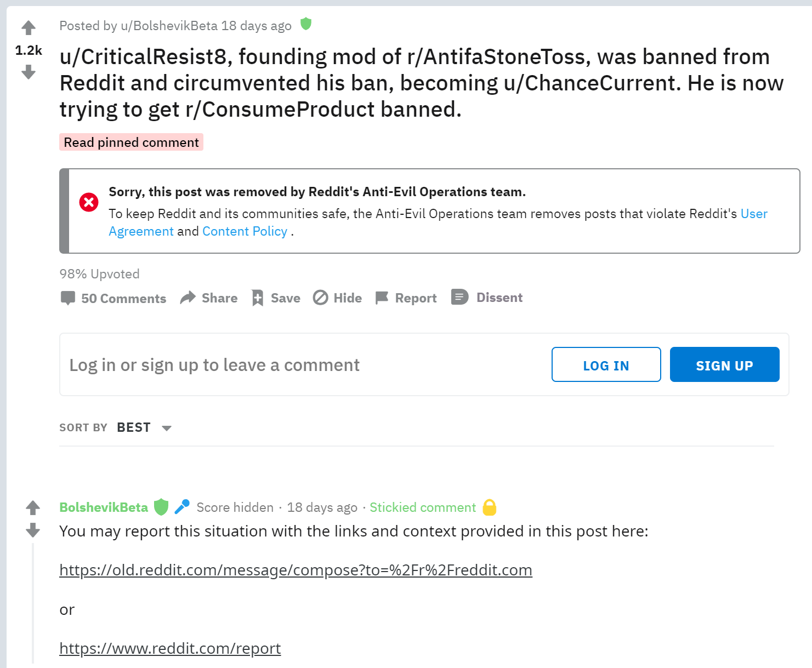Image resolution: width=812 pixels, height=668 pixels.
Task: Click the sort dropdown arrow
Action: click(167, 428)
